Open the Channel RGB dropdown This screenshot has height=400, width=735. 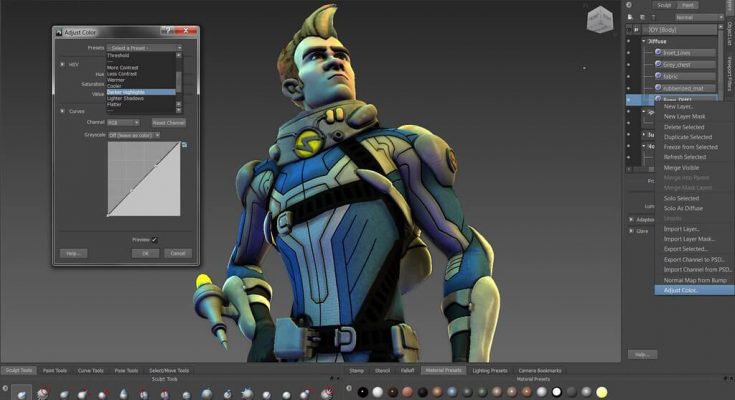[123, 122]
